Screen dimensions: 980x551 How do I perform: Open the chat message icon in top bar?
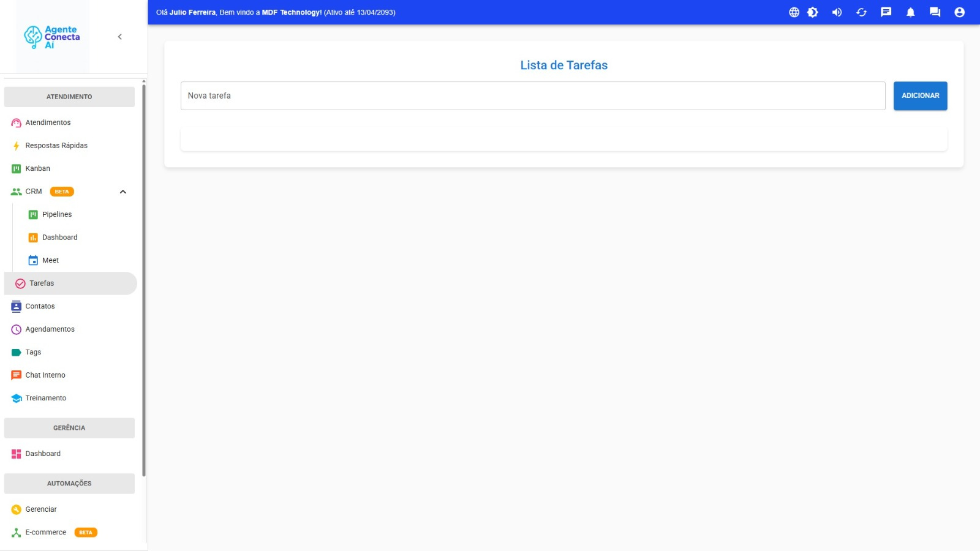[x=886, y=12]
